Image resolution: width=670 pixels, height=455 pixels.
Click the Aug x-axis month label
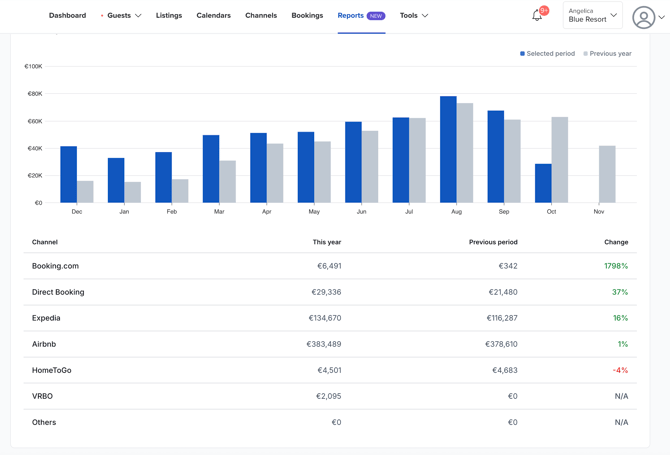pos(456,211)
